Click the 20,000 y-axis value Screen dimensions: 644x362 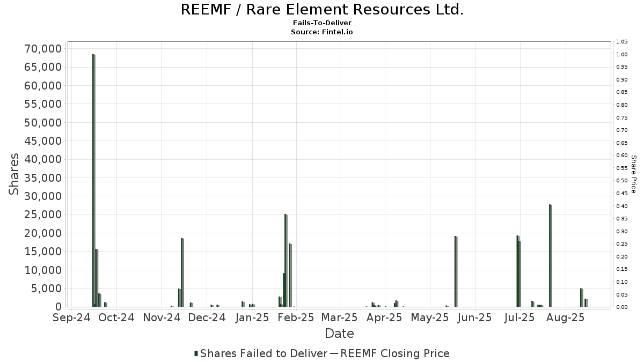pos(43,233)
